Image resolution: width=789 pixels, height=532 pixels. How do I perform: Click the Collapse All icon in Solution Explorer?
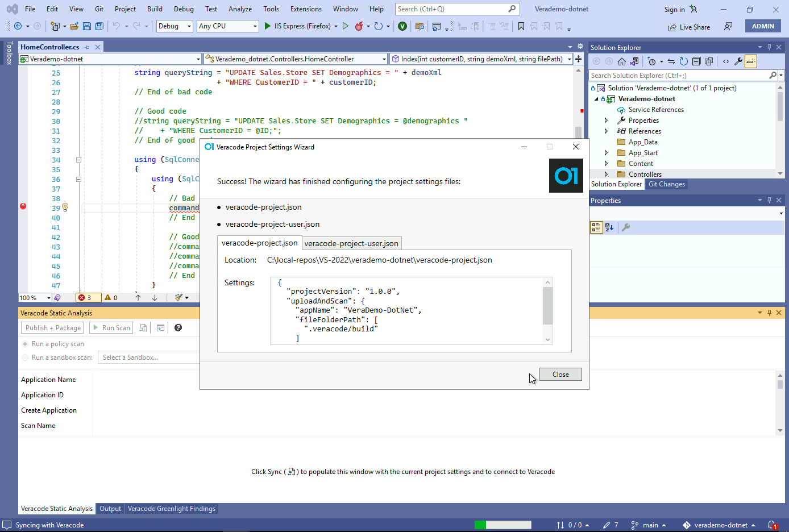coord(696,61)
